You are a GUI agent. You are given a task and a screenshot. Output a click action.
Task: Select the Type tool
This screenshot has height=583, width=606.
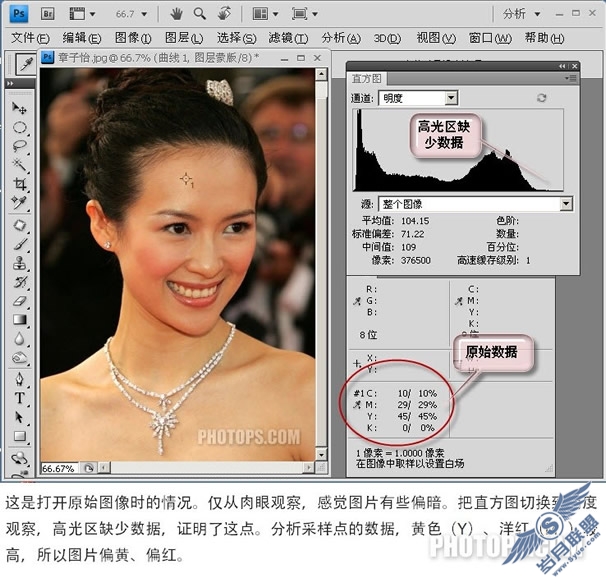tap(19, 398)
